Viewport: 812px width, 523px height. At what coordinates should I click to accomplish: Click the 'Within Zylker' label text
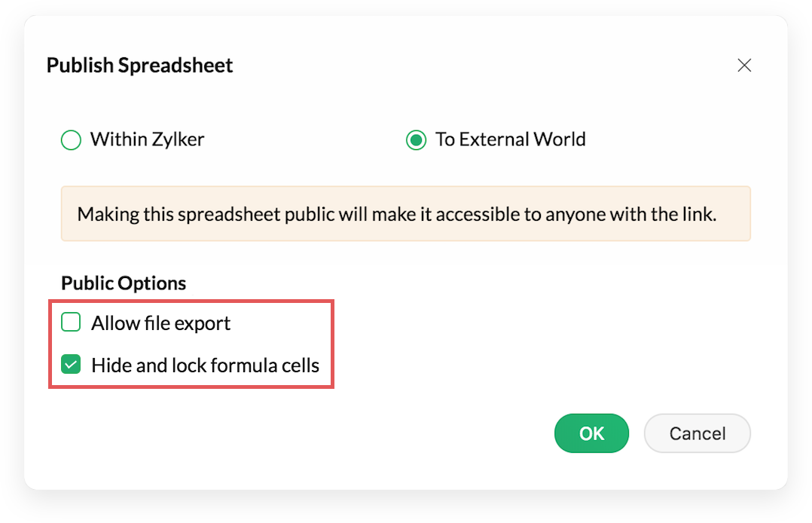(147, 139)
